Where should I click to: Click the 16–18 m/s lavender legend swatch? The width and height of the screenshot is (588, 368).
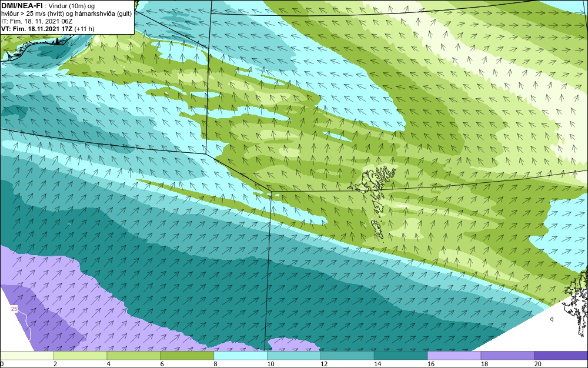[x=454, y=356]
